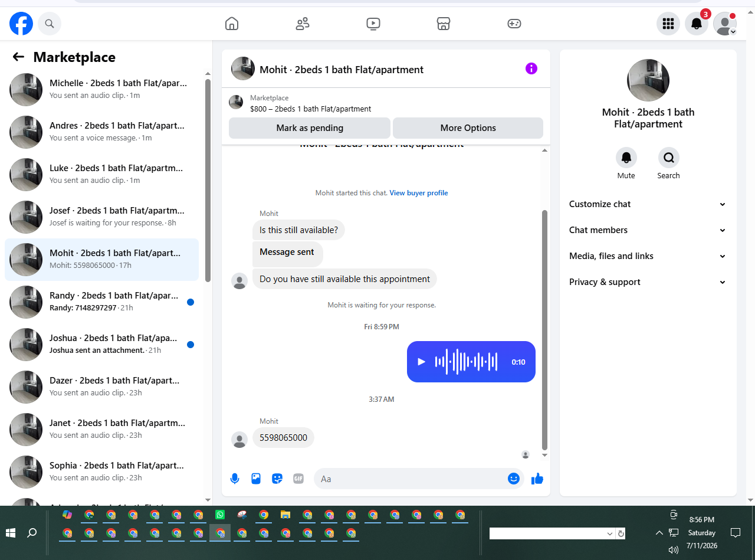The height and width of the screenshot is (560, 755).
Task: Open Janet's conversation in the list
Action: coord(101,430)
